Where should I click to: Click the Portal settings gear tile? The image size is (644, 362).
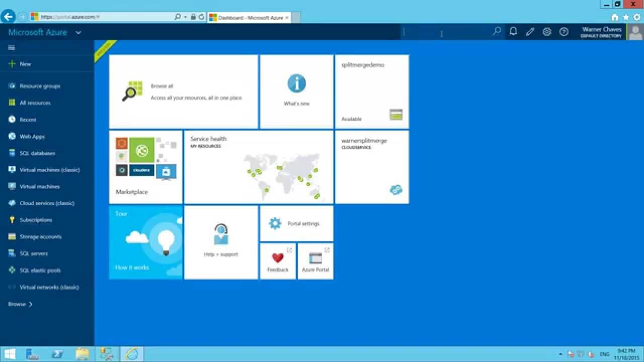[296, 224]
